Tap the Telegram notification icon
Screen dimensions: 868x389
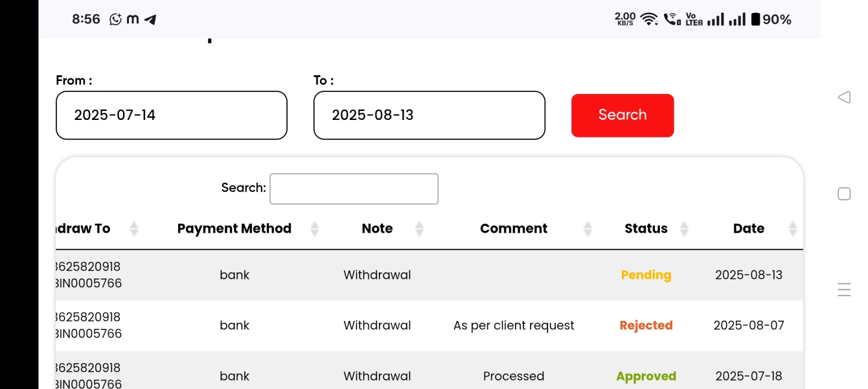pos(151,19)
